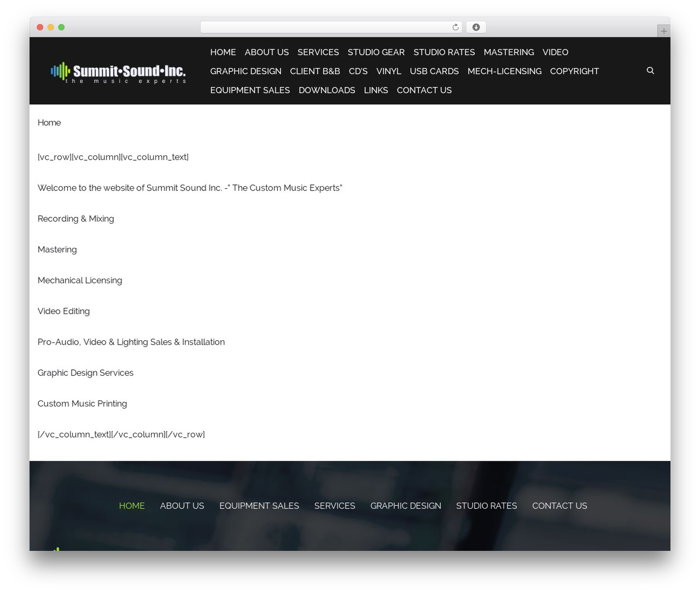The image size is (700, 593).
Task: Focus the browser address bar
Action: pyautogui.click(x=331, y=27)
